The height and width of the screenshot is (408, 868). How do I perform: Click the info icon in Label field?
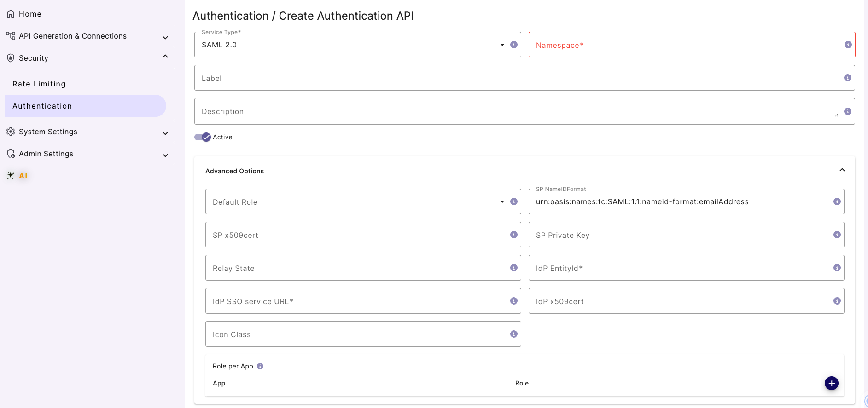847,78
